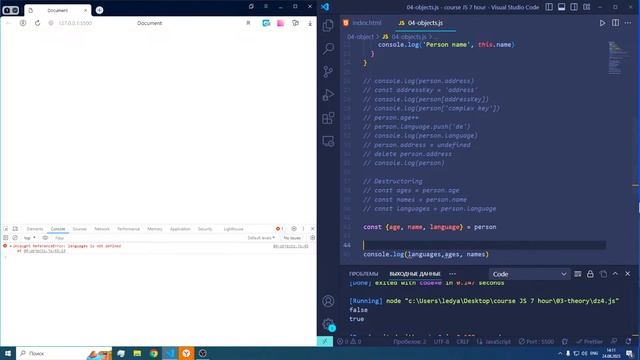
Task: Run the code with the play button
Action: coord(602,23)
